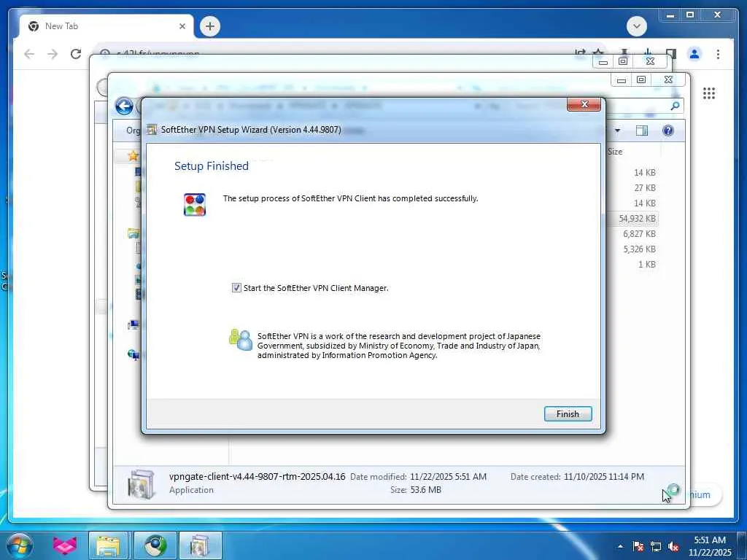Open the Windows Start button

[19, 545]
